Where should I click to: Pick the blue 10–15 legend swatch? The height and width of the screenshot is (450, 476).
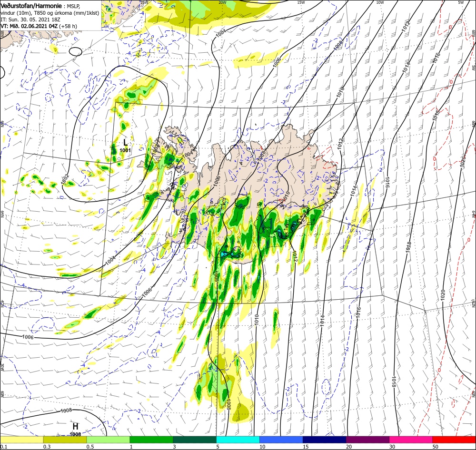pos(281,440)
